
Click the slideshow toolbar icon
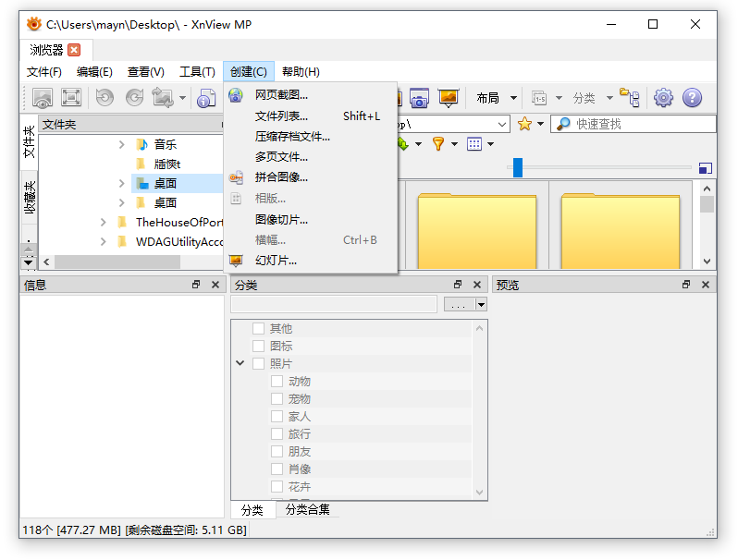click(448, 98)
